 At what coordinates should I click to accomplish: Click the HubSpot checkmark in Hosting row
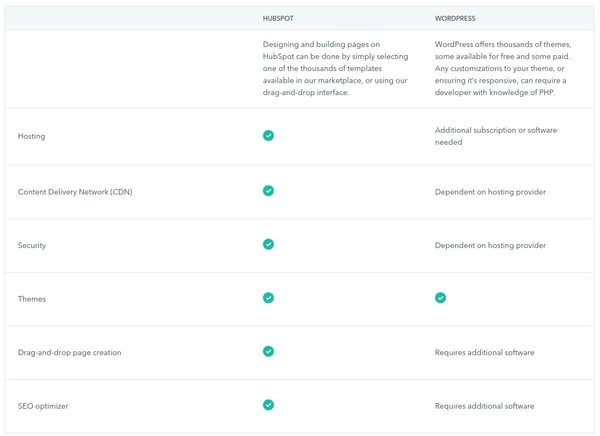268,136
